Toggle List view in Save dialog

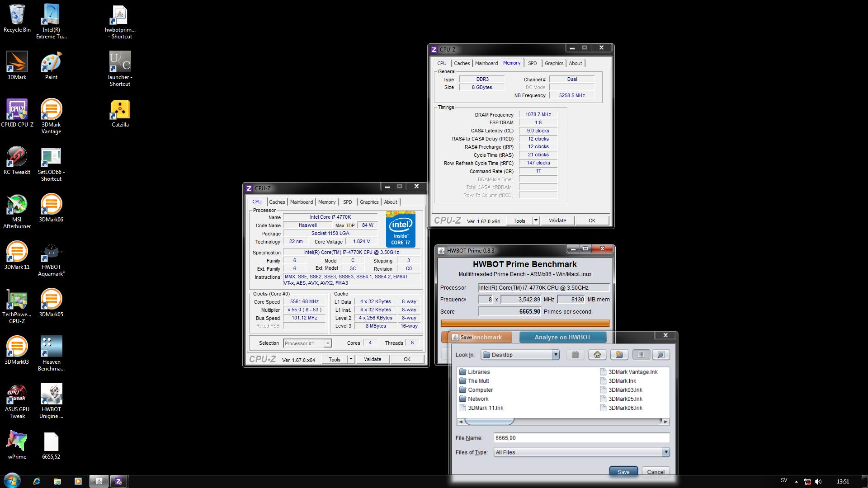click(x=641, y=355)
